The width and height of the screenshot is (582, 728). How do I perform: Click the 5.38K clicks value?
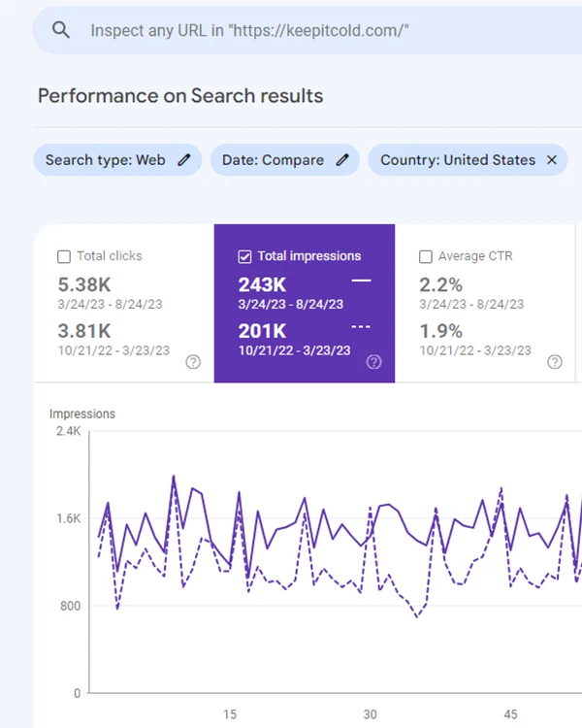tap(84, 284)
